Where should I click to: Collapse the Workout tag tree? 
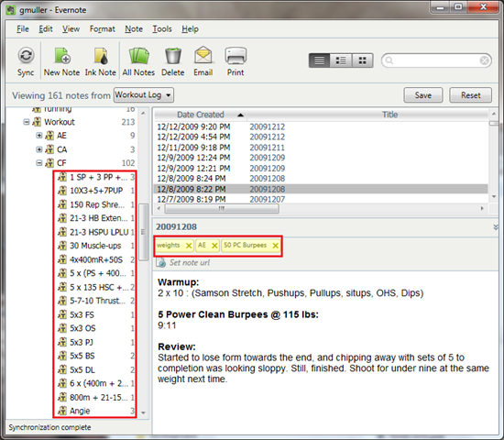[27, 122]
